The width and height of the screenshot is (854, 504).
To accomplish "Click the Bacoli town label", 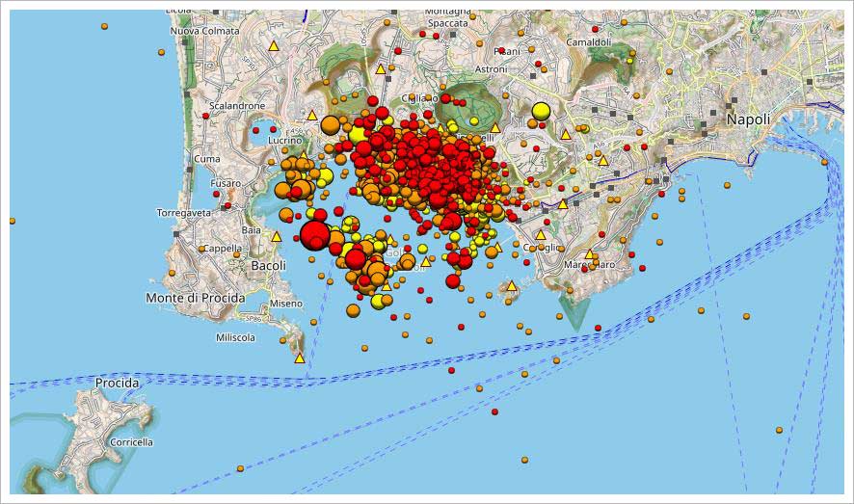I will pyautogui.click(x=268, y=265).
